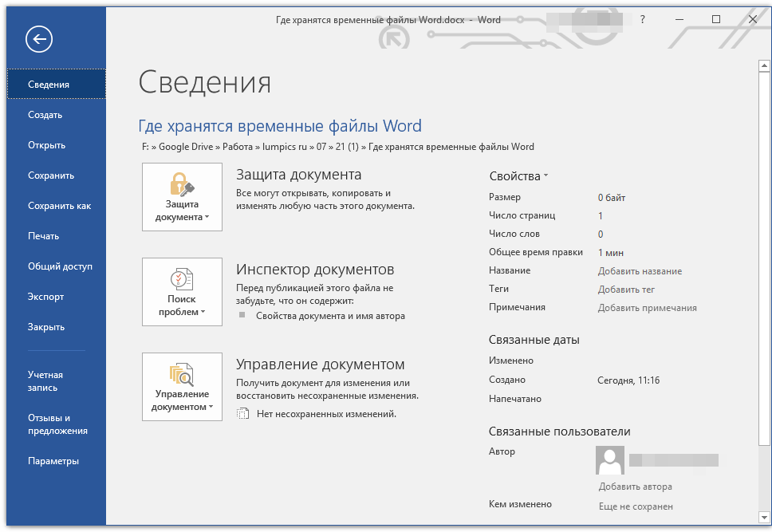Click Добавить название to add a title
Viewport: 772px width, 532px height.
(x=640, y=271)
